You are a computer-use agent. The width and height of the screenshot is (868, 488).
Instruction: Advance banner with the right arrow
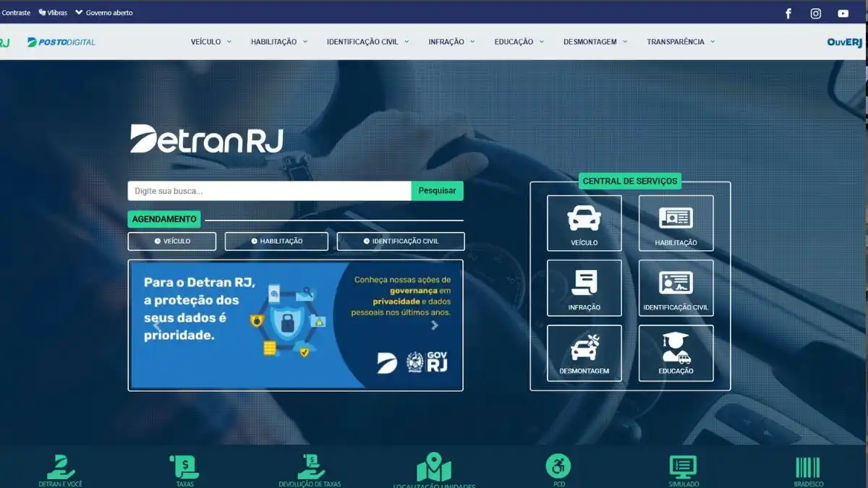click(435, 325)
